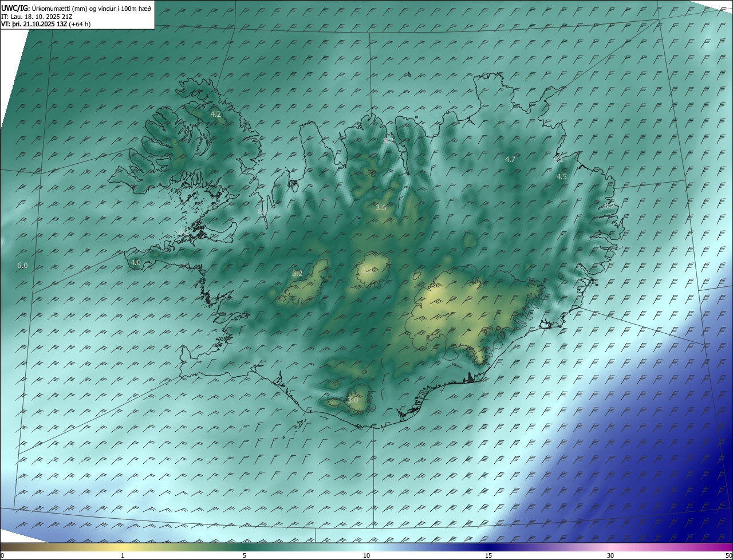Select the color scale tick label "1"
This screenshot has height=560, width=733.
click(x=123, y=555)
